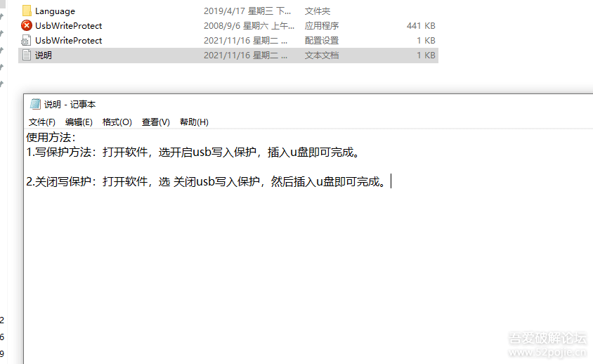Open the 查看(V) menu in Notepad
The image size is (593, 364).
point(155,122)
